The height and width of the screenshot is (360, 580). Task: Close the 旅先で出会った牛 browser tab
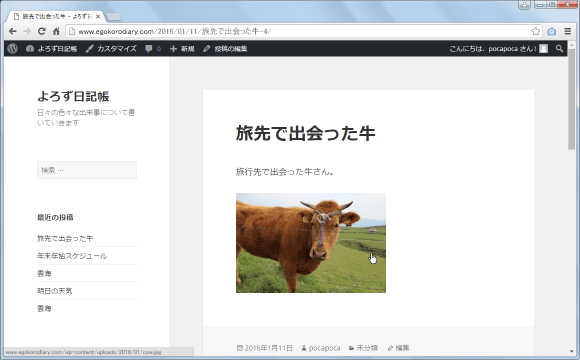[x=98, y=17]
